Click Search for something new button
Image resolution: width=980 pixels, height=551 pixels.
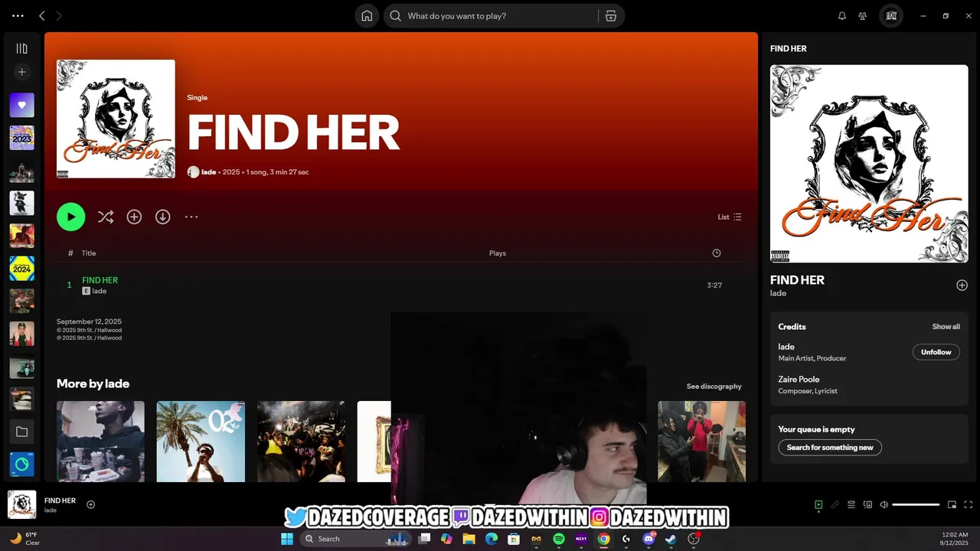pyautogui.click(x=830, y=448)
